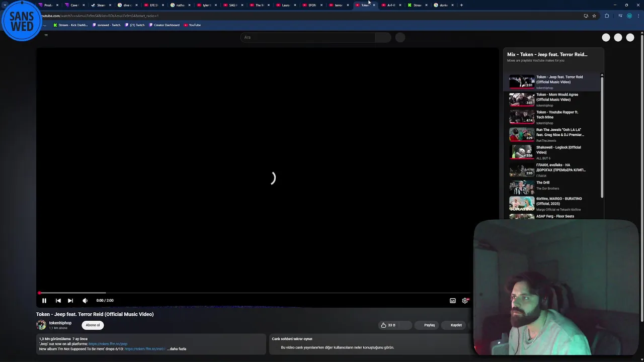Open sanswed - Twitch bookmark
This screenshot has width=644, height=362.
[107, 25]
